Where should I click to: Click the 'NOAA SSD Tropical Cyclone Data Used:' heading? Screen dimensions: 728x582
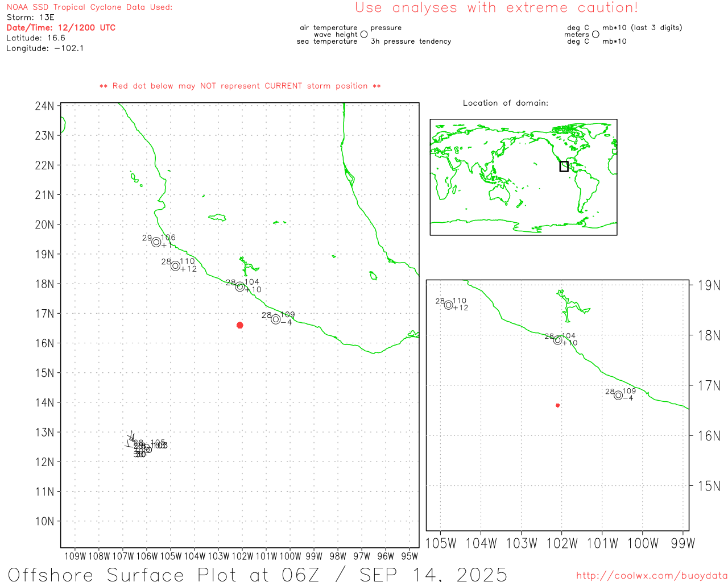89,7
